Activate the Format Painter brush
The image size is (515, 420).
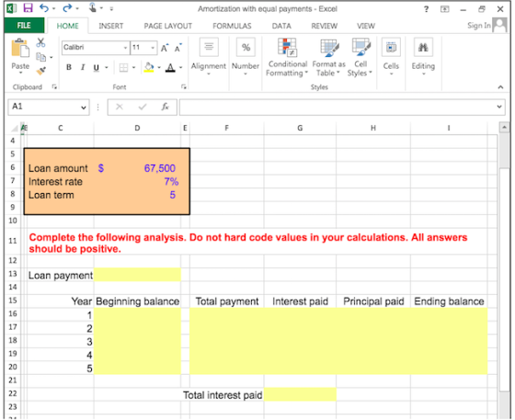[x=40, y=70]
